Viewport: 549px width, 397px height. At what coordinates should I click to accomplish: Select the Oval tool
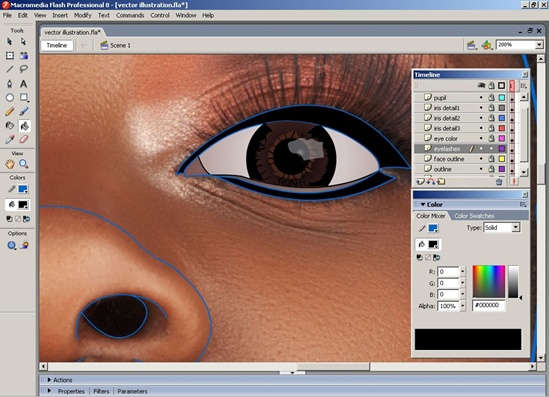10,98
